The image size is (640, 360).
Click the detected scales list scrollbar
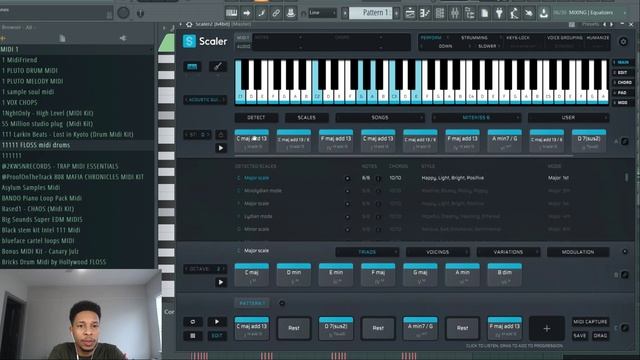(627, 177)
